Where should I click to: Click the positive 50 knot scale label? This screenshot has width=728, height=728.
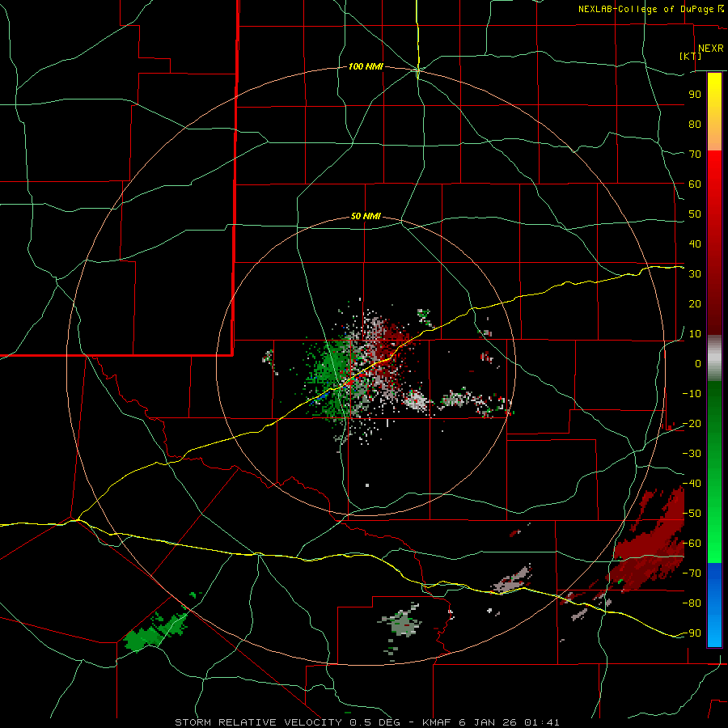695,214
